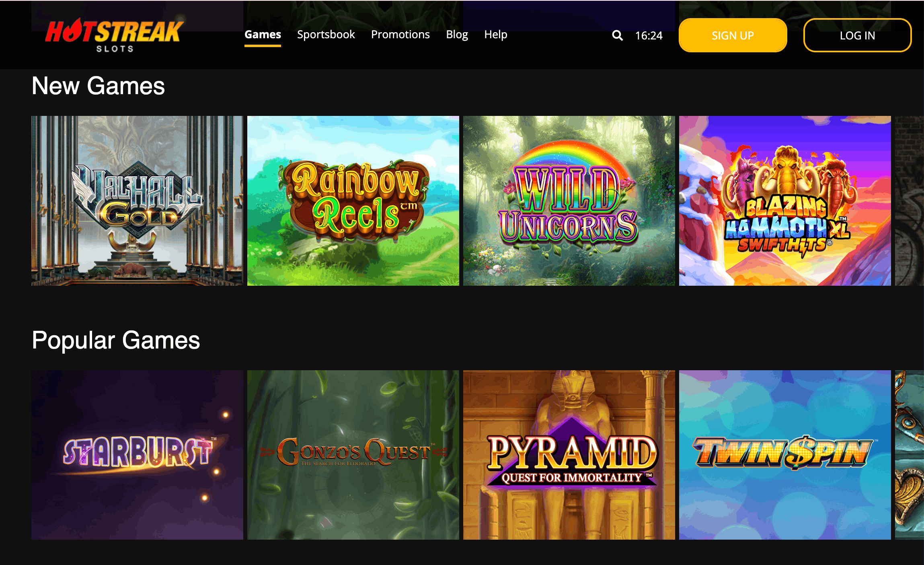Open partially visible game after Blazing Mammoth
The height and width of the screenshot is (565, 924).
click(910, 201)
